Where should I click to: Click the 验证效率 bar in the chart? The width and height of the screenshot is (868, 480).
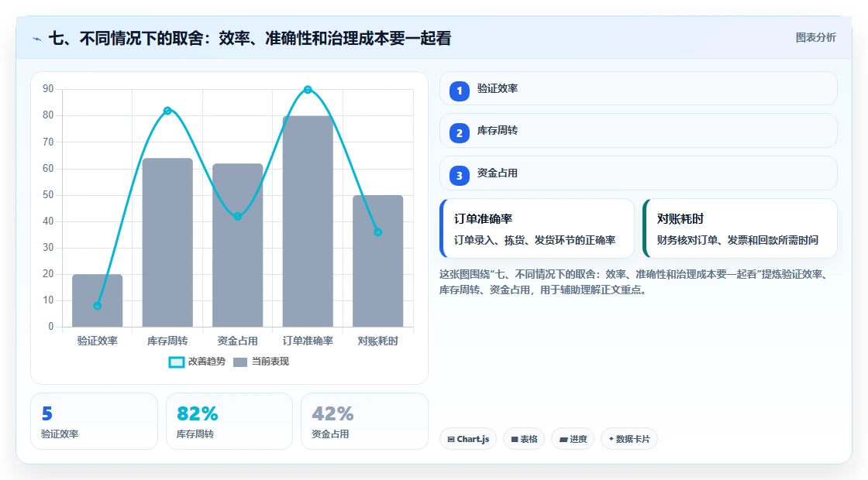click(x=98, y=300)
